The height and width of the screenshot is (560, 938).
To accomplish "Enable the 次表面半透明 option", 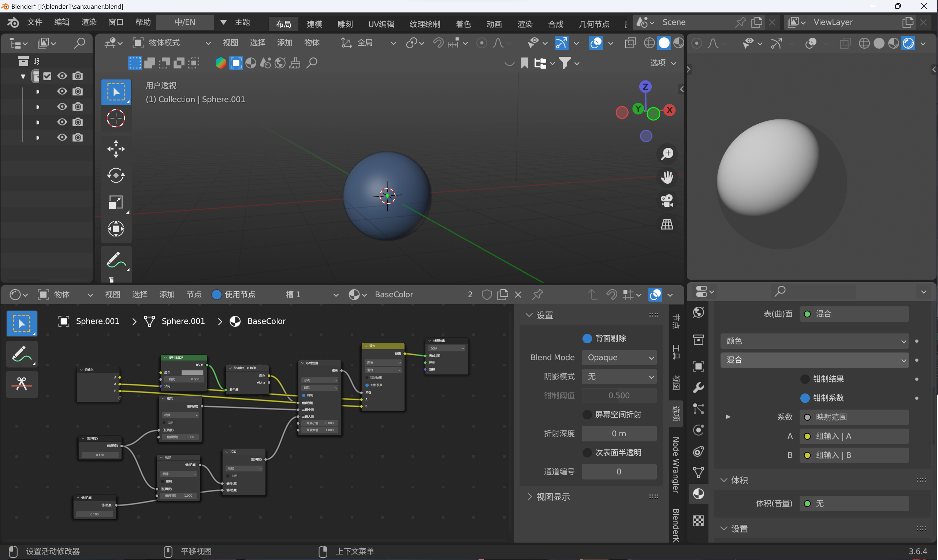I will [x=587, y=452].
